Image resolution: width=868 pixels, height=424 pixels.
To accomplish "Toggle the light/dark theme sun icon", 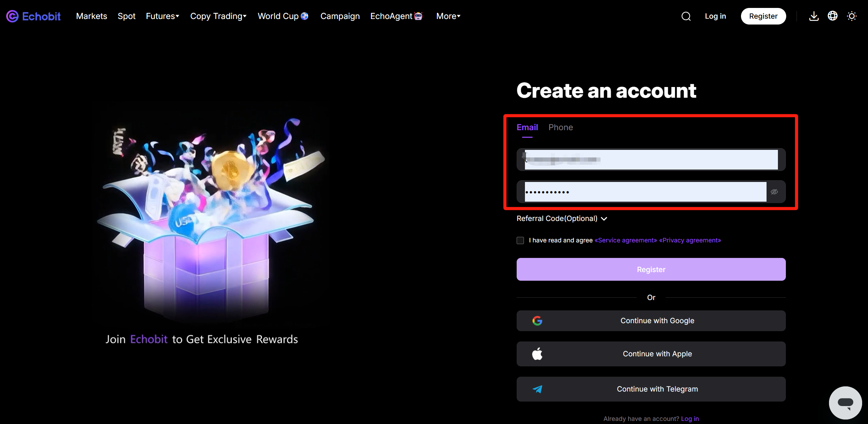I will 852,16.
